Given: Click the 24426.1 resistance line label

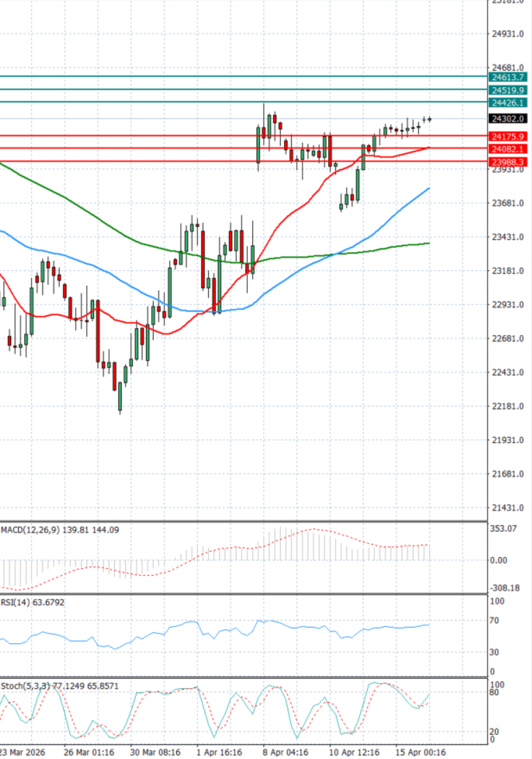Looking at the screenshot, I should tap(508, 103).
